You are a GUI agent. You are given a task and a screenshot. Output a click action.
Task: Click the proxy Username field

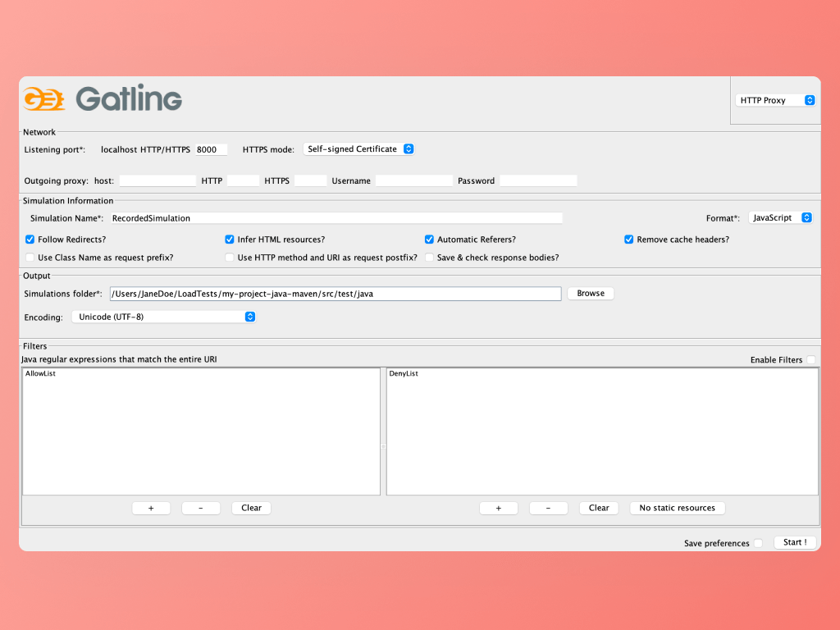[414, 180]
